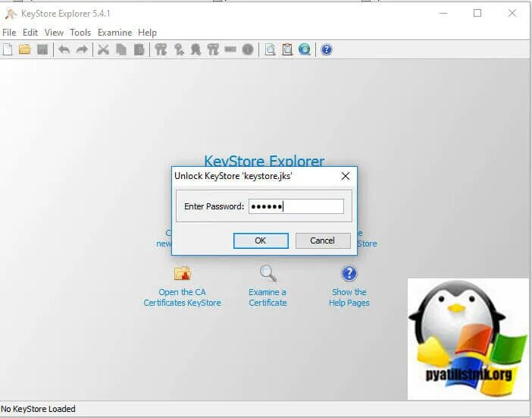Viewport: 532px width, 418px height.
Task: Click the KeyStore Properties info toolbar icon
Action: click(248, 49)
